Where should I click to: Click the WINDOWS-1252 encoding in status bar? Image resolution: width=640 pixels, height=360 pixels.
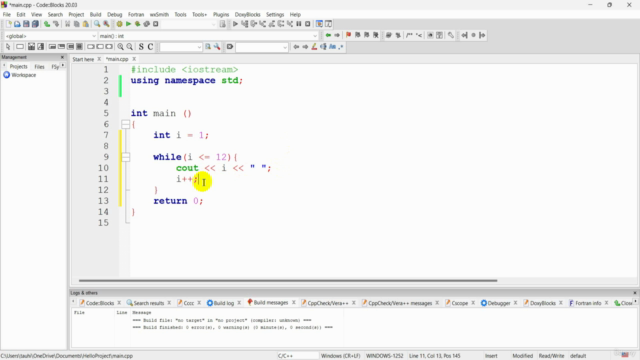(384, 356)
